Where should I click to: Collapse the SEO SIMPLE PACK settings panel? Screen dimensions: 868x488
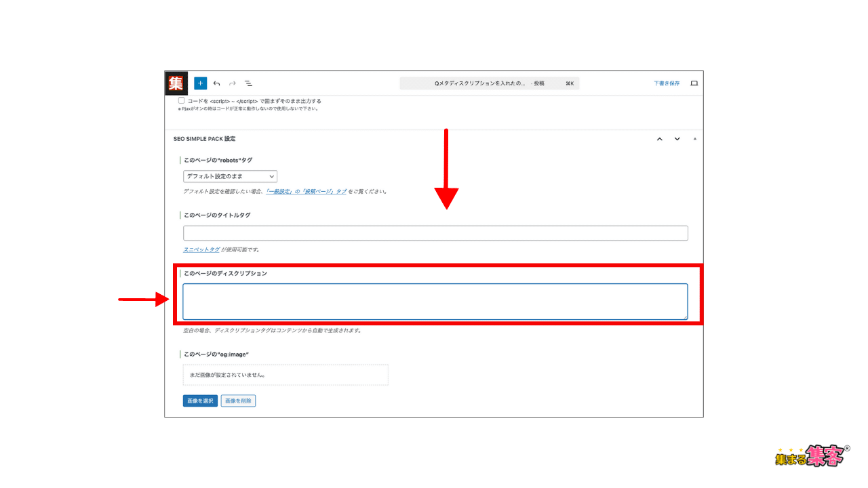click(x=694, y=139)
